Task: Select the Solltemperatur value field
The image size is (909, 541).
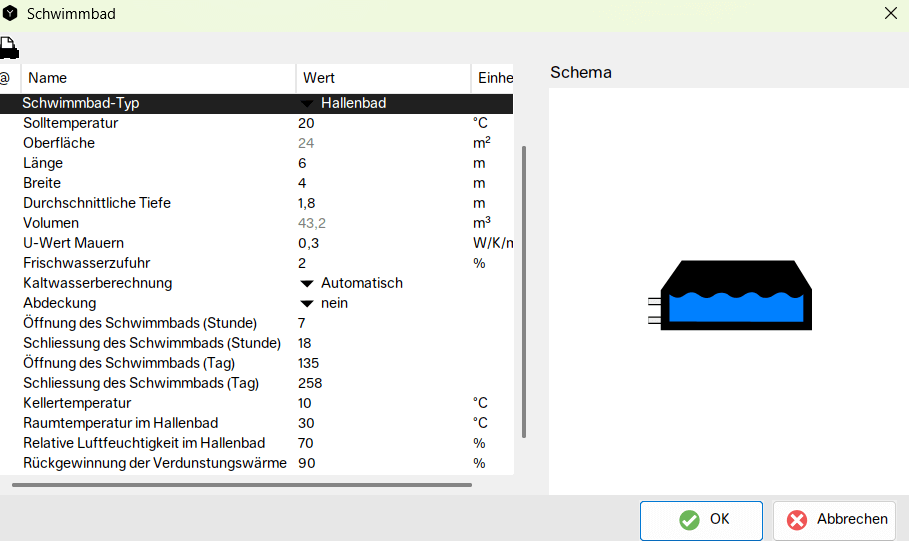Action: pos(383,123)
